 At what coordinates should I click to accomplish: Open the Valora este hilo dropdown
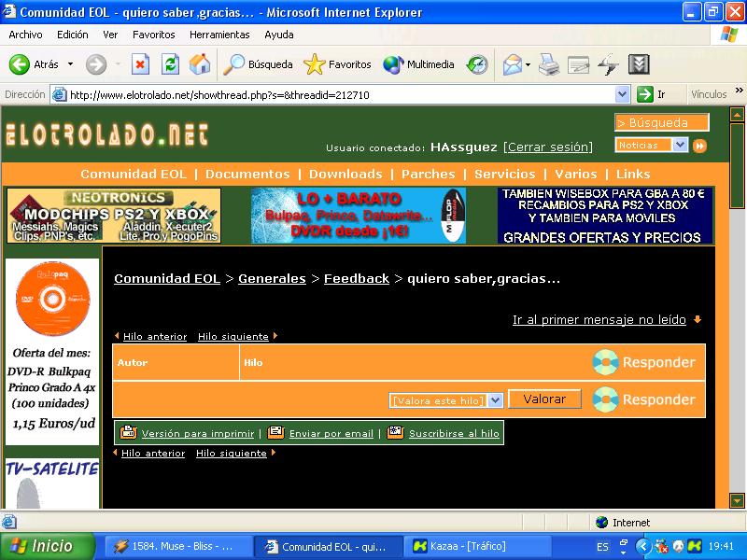pos(496,400)
